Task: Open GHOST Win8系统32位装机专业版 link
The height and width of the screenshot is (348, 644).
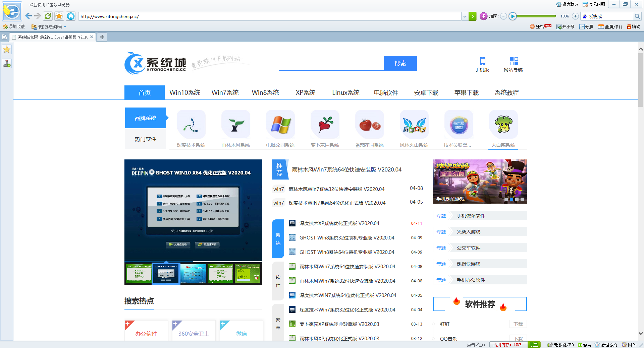Action: (346, 238)
